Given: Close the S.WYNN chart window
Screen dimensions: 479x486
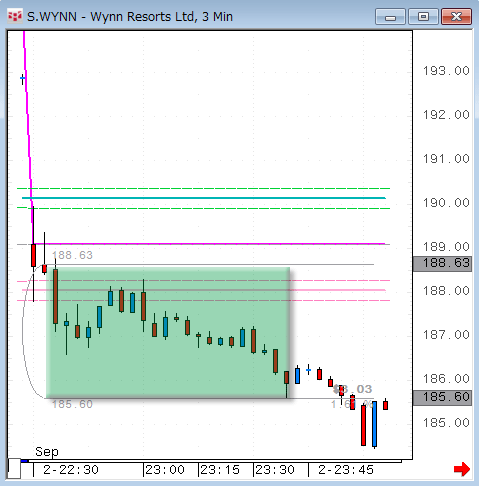Looking at the screenshot, I should tap(456, 17).
